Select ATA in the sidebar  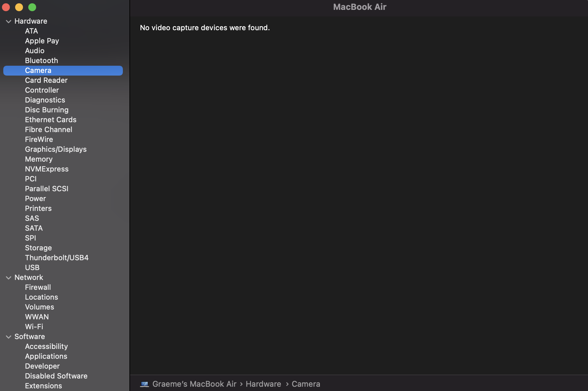click(x=32, y=31)
